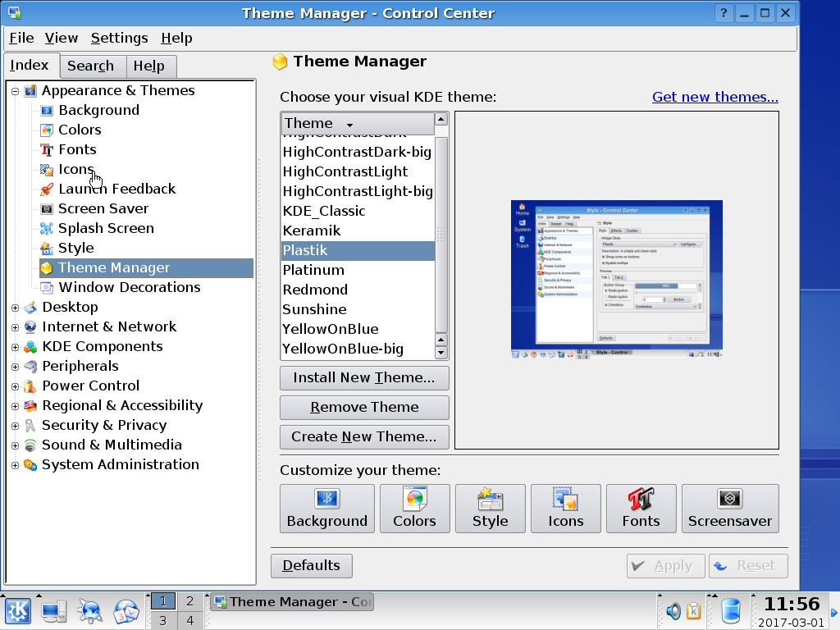Expand the Desktop tree branch
The height and width of the screenshot is (630, 840).
point(15,308)
